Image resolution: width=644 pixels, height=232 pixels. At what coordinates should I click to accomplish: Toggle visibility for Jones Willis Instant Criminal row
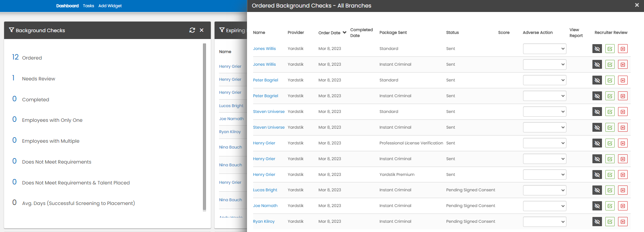pos(597,64)
